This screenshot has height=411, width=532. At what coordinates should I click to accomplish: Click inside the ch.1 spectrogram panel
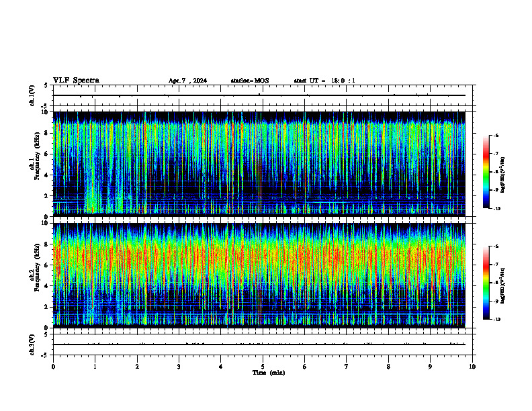tap(259, 164)
